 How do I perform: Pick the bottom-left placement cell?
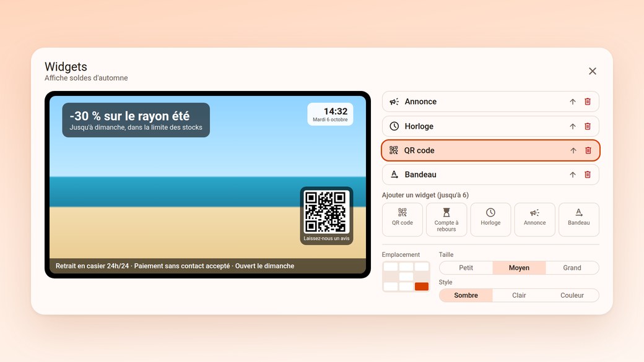(x=391, y=287)
